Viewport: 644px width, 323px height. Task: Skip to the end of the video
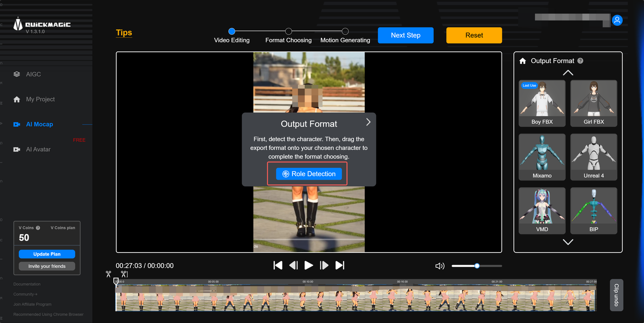340,265
